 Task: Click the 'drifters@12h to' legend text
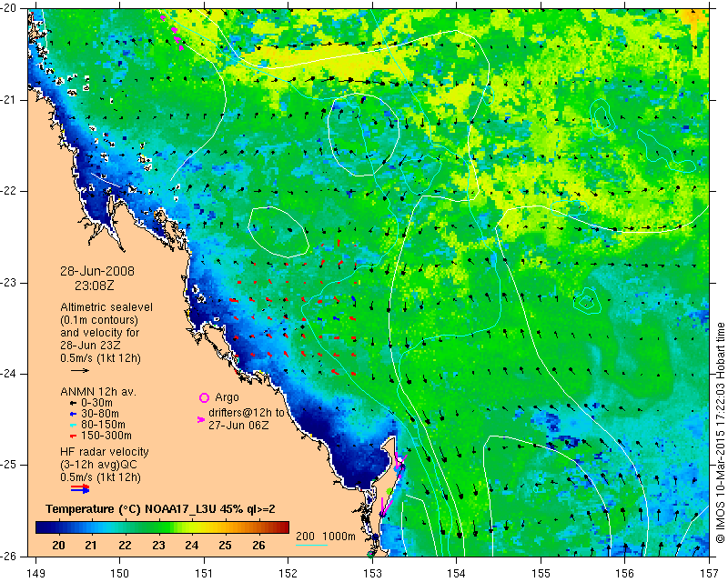pyautogui.click(x=246, y=413)
